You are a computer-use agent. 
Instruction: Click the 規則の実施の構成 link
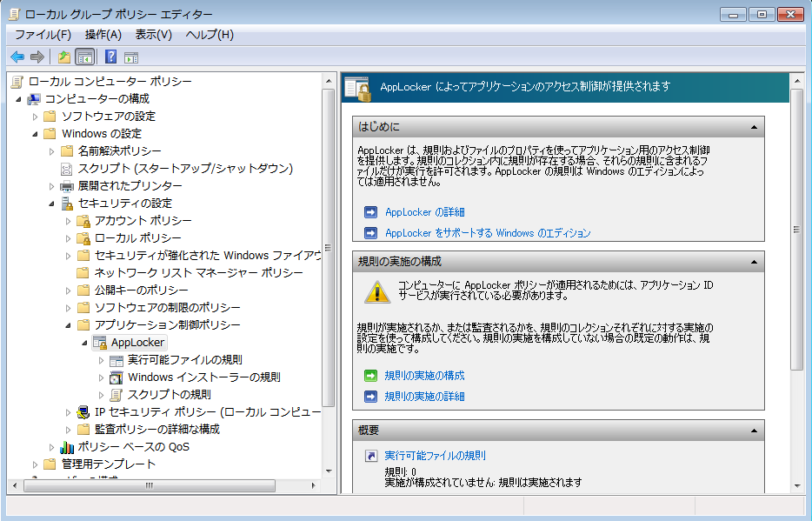pyautogui.click(x=424, y=376)
